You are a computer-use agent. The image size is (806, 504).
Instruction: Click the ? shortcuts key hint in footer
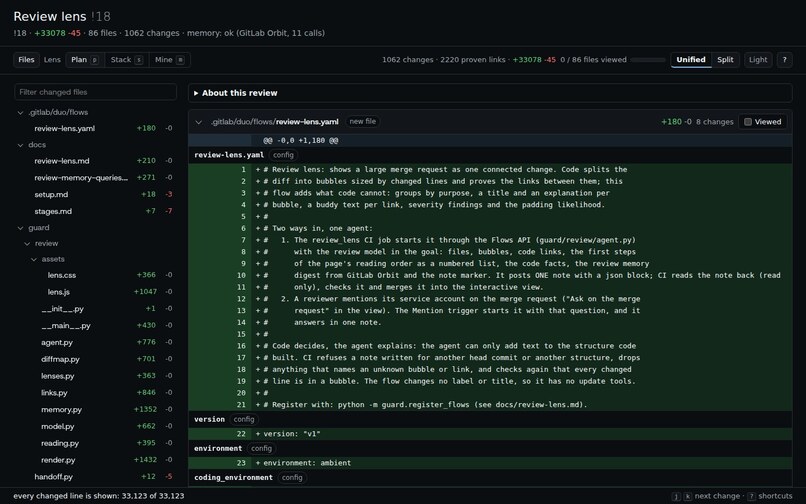[x=752, y=496]
